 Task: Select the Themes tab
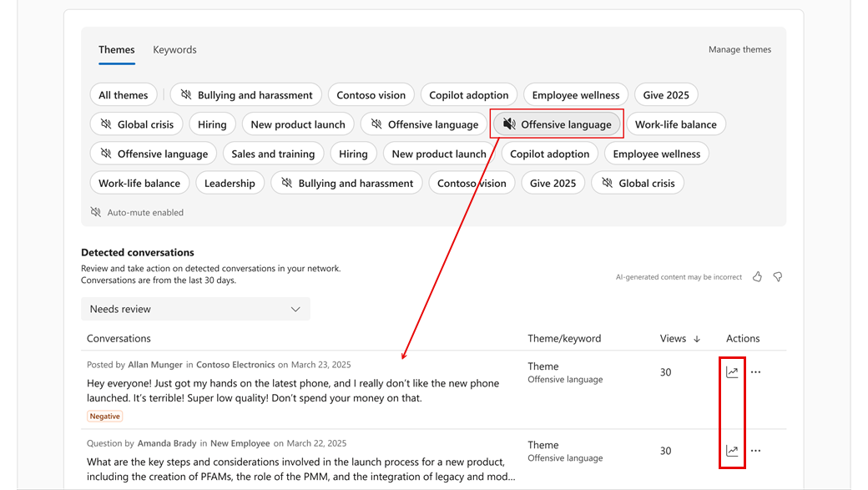(116, 50)
